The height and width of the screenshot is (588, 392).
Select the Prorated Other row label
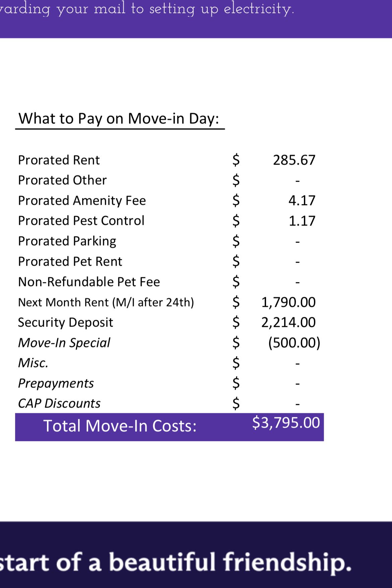pos(62,180)
